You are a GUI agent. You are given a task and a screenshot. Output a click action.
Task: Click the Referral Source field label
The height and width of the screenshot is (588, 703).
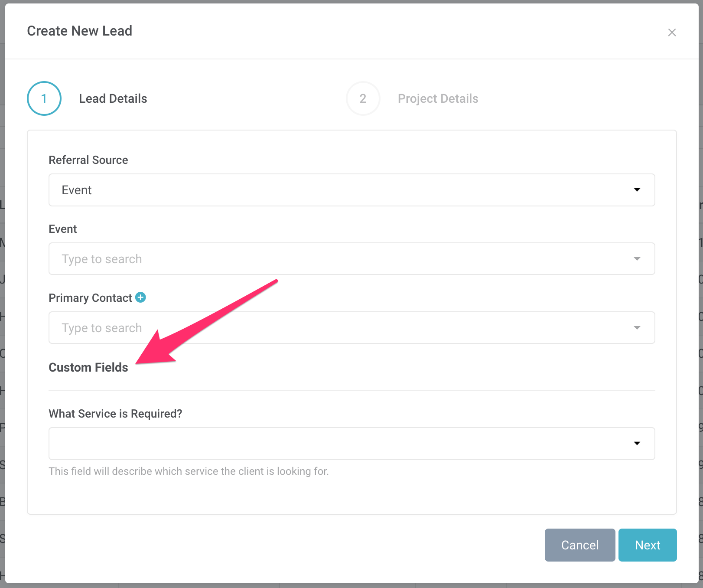[x=88, y=160]
